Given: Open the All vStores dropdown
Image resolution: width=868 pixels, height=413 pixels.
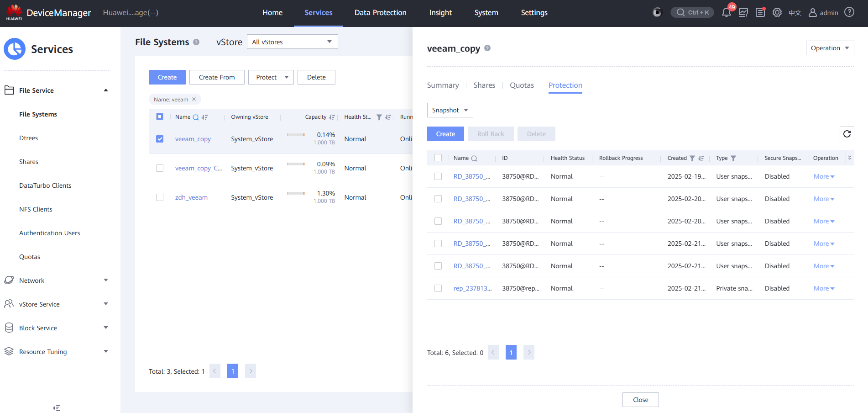Looking at the screenshot, I should pyautogui.click(x=292, y=42).
